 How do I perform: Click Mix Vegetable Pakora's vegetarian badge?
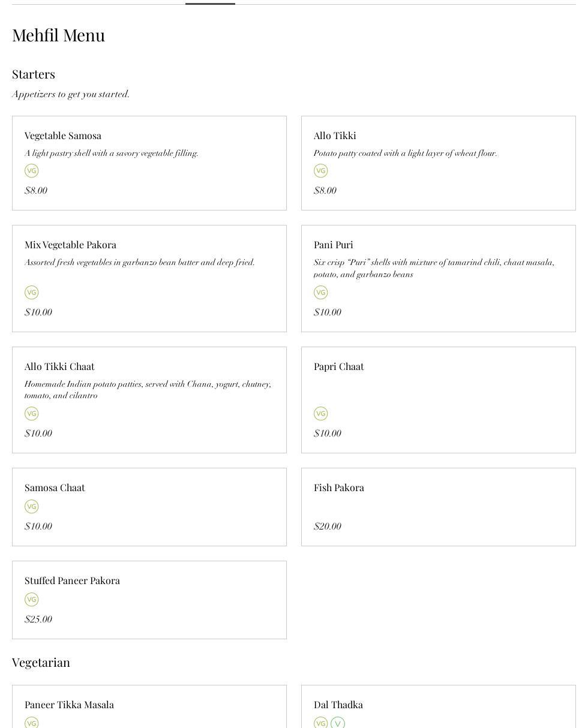[32, 293]
